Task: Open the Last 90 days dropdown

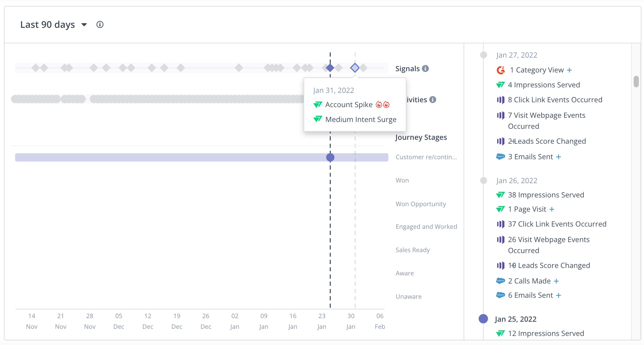Action: pyautogui.click(x=84, y=25)
